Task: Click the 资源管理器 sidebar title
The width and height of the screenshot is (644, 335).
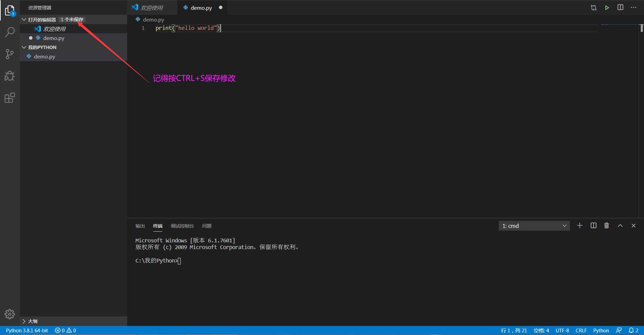Action: pyautogui.click(x=40, y=8)
